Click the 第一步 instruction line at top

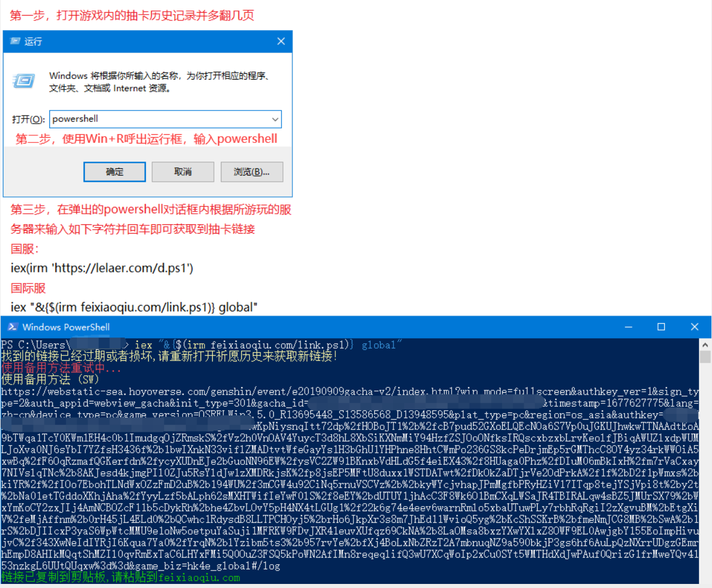point(132,15)
